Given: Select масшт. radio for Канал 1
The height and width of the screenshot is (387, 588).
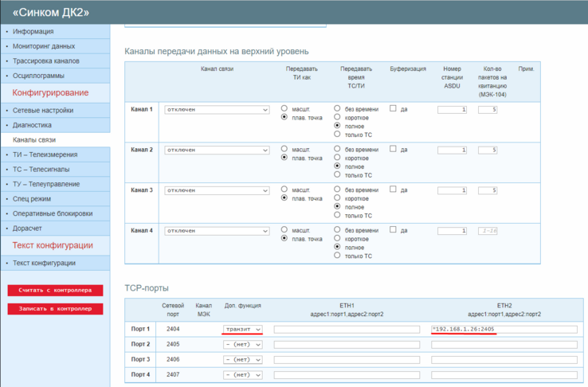Looking at the screenshot, I should click(x=284, y=108).
